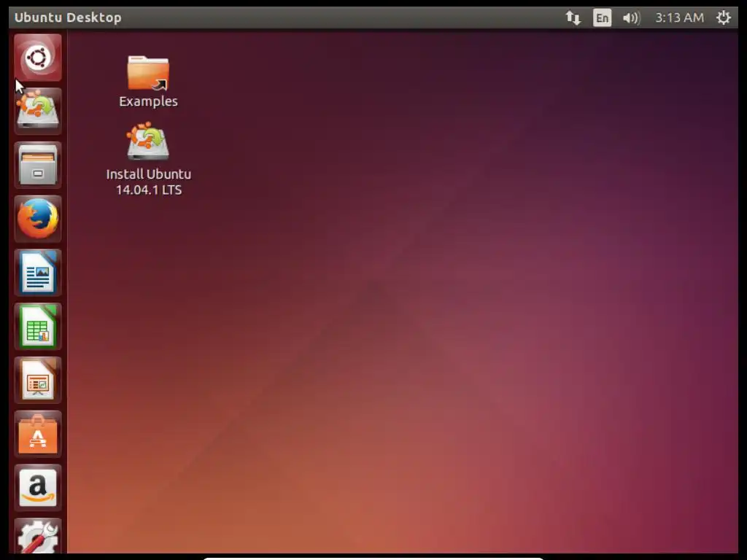Open LibreOffice Calc spreadsheet icon
Screen dimensions: 747x560
(x=38, y=327)
